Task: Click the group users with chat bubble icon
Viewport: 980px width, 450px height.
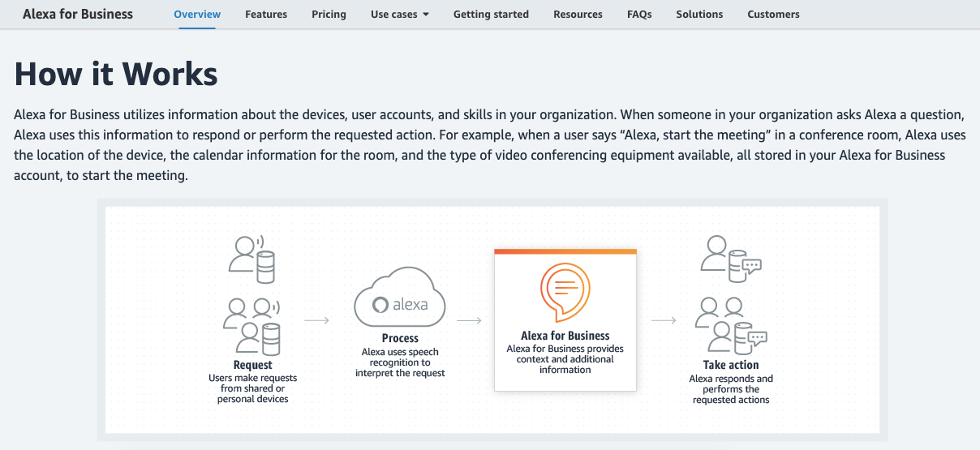Action: pos(731,324)
